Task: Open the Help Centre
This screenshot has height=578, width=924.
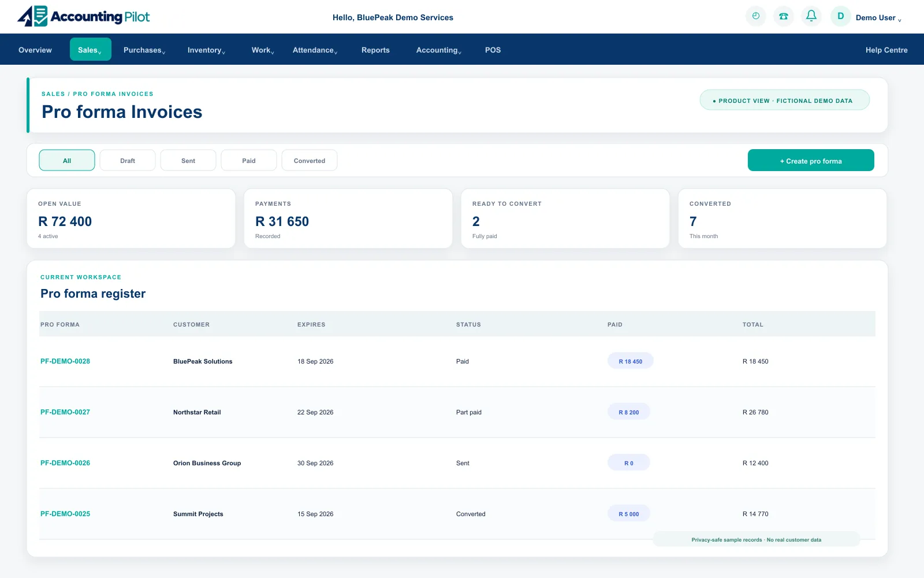Action: point(886,50)
